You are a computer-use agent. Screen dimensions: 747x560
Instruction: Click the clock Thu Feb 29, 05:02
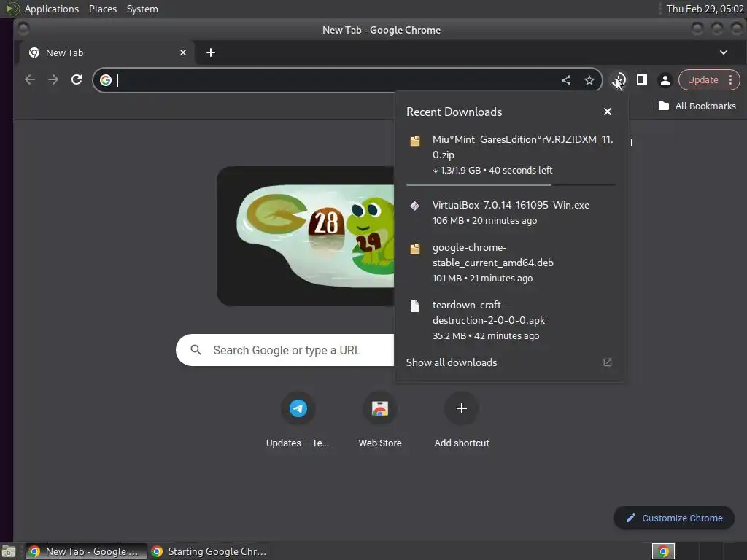(x=705, y=9)
